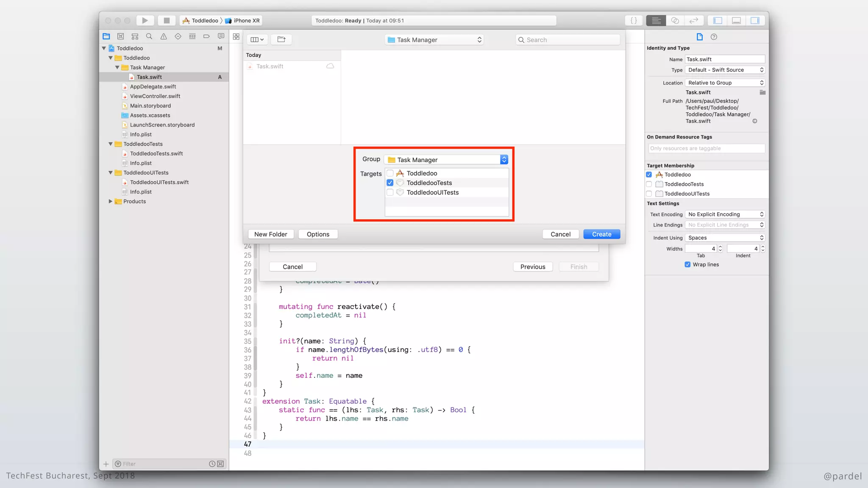Click the Search field in save dialog
This screenshot has width=868, height=488.
tap(568, 40)
